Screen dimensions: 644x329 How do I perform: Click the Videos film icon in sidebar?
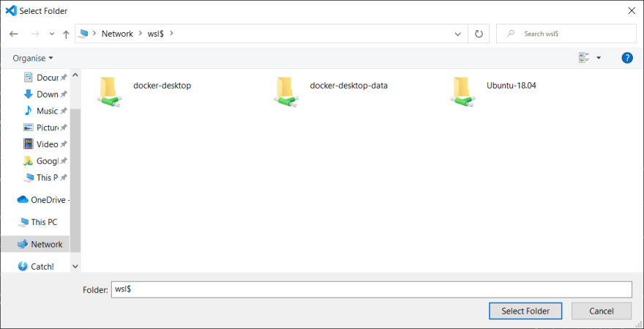[28, 144]
